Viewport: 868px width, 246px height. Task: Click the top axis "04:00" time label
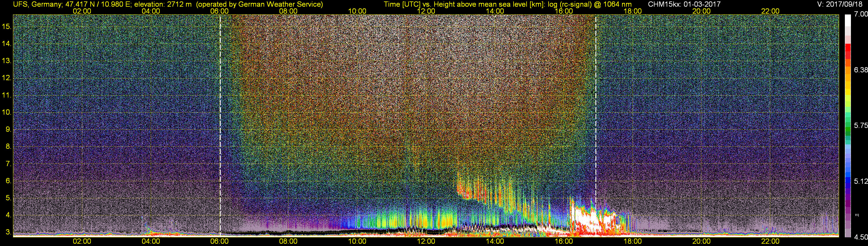[151, 11]
